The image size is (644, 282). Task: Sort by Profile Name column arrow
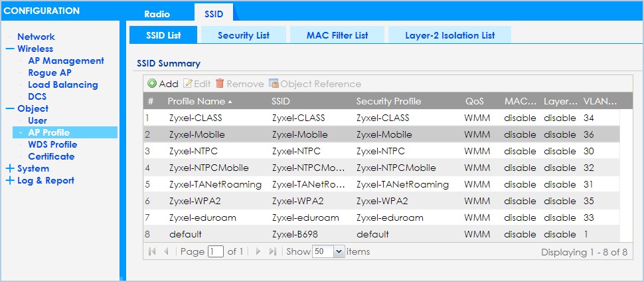[230, 102]
